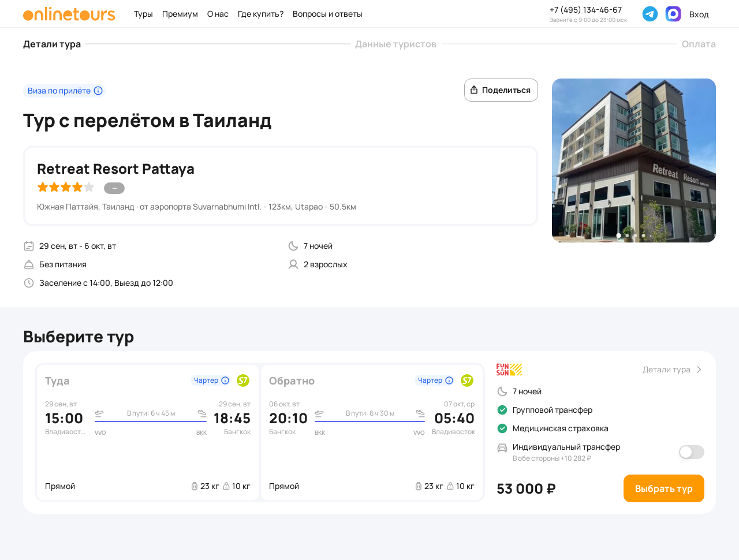Image resolution: width=739 pixels, height=560 pixels.
Task: Click the green check by Групповой трансфер
Action: [x=502, y=410]
